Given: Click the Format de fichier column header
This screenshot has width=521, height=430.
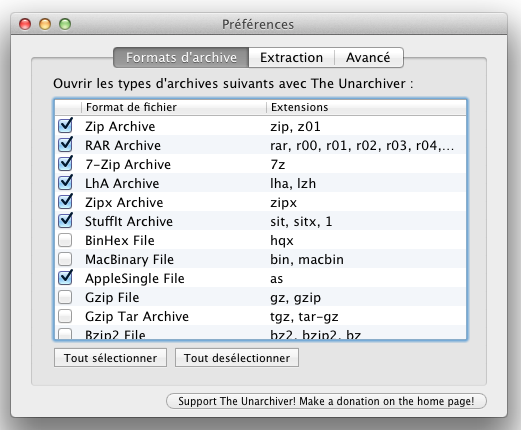Looking at the screenshot, I should [174, 107].
